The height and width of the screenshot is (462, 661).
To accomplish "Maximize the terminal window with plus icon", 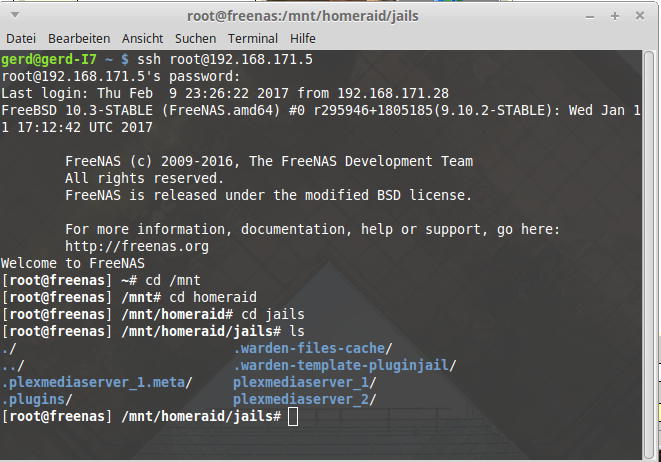I will tap(615, 16).
